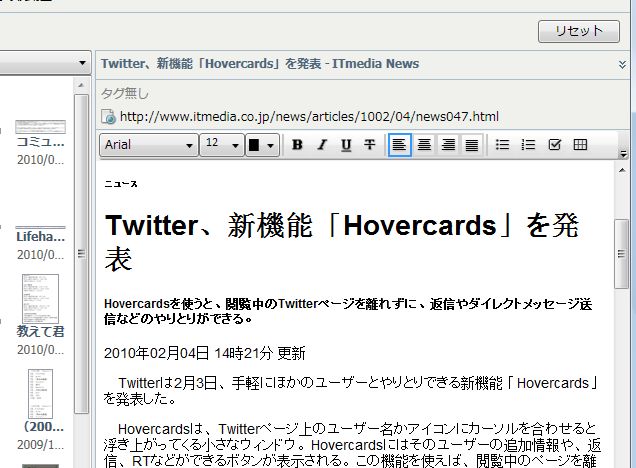Open font size 12 dropdown
The width and height of the screenshot is (636, 468).
(x=222, y=145)
